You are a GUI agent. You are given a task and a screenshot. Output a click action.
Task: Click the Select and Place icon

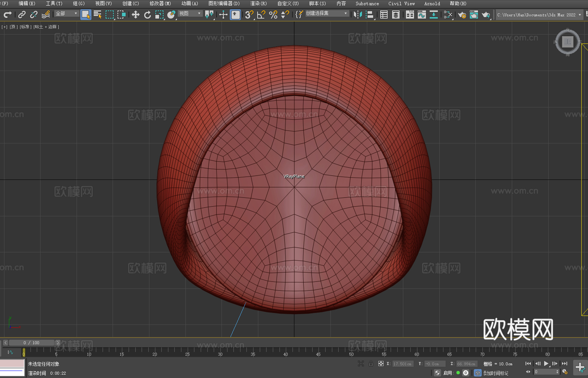pyautogui.click(x=171, y=14)
